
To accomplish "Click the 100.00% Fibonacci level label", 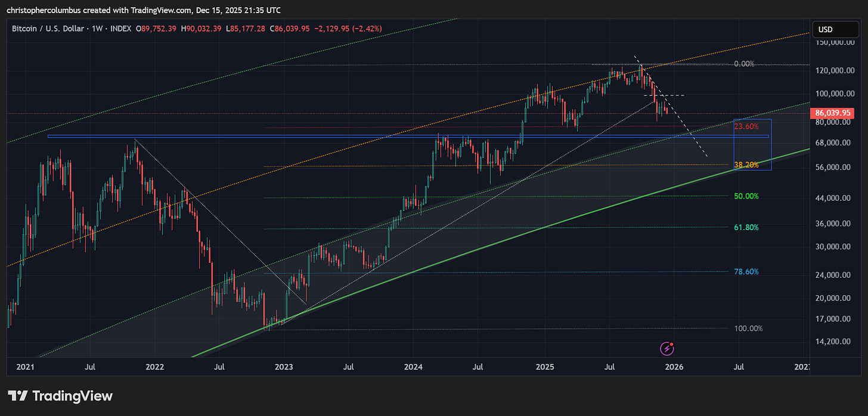I will pos(748,328).
